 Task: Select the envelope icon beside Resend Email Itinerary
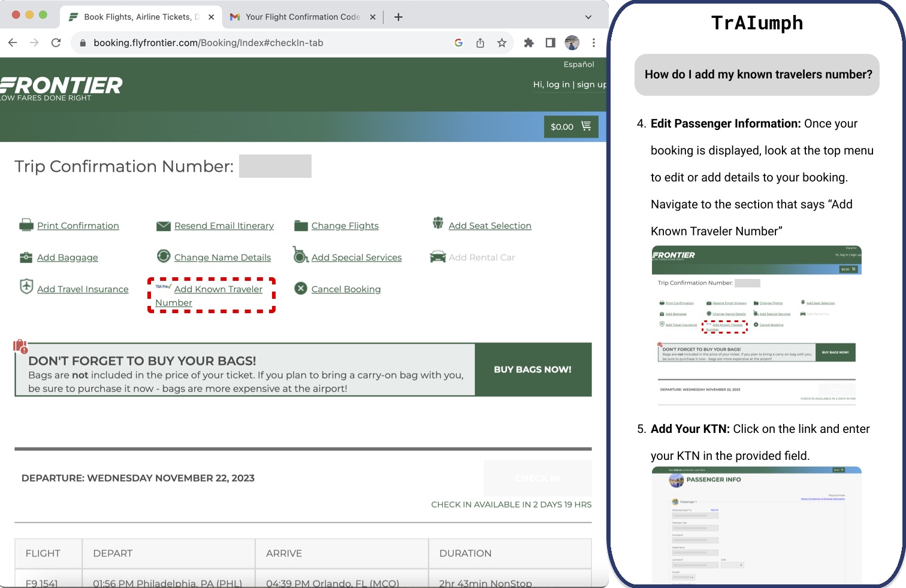164,226
